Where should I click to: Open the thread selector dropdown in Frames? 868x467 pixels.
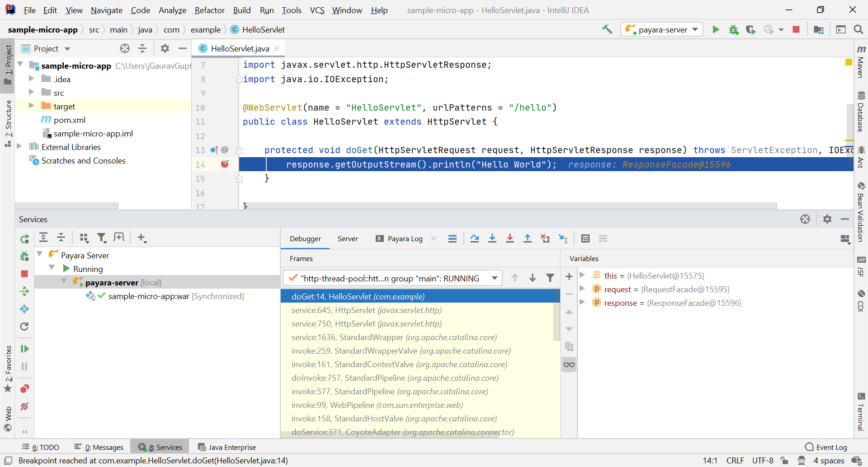tap(495, 278)
